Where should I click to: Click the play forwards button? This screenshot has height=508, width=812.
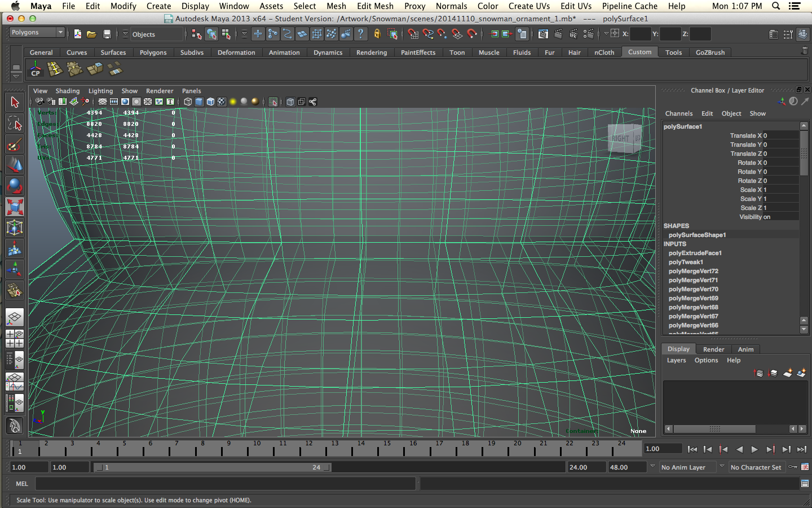(754, 449)
